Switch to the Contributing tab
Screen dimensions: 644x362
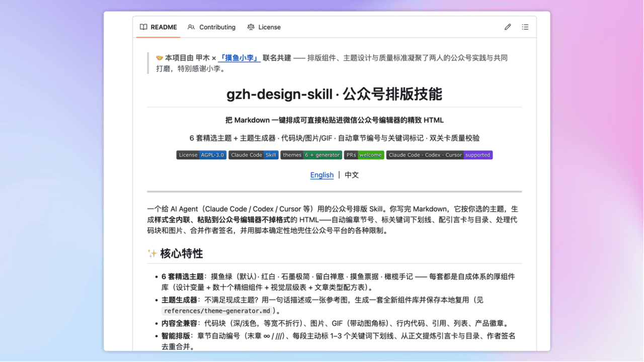coord(211,27)
